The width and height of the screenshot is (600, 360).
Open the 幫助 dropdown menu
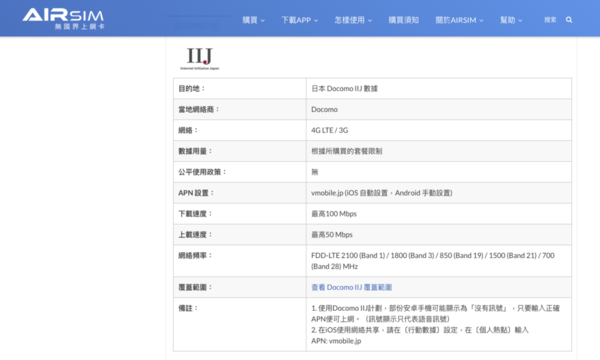[x=511, y=20]
